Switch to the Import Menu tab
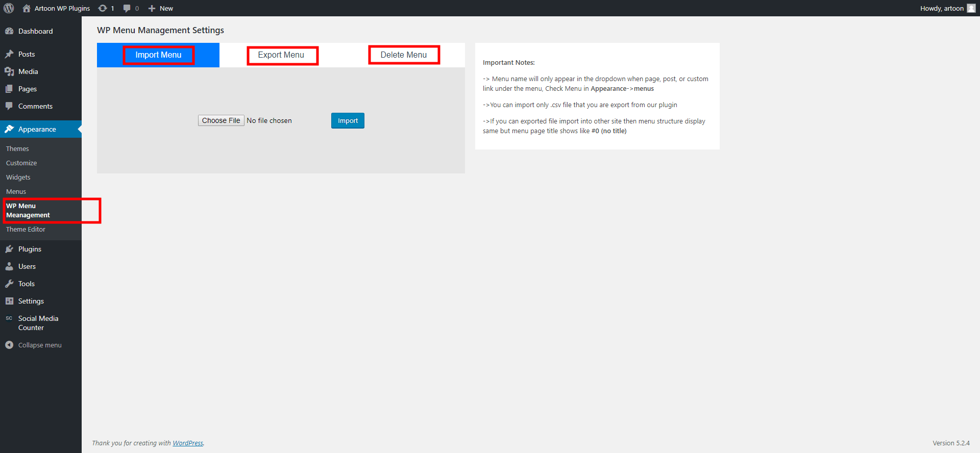Viewport: 980px width, 453px height. tap(158, 55)
